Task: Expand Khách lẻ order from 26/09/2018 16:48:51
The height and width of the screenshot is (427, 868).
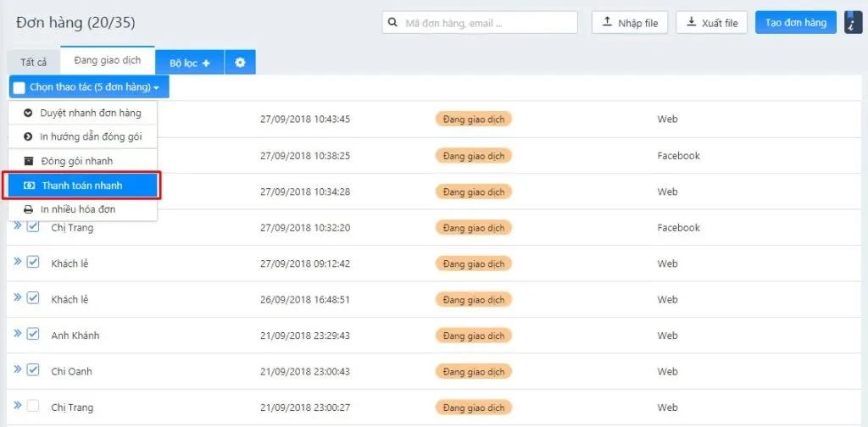Action: coord(17,297)
